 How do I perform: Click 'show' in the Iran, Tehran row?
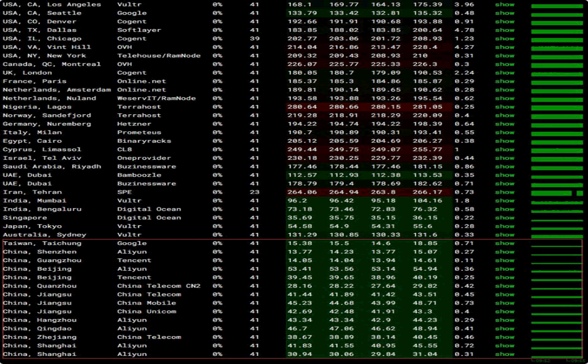click(505, 192)
